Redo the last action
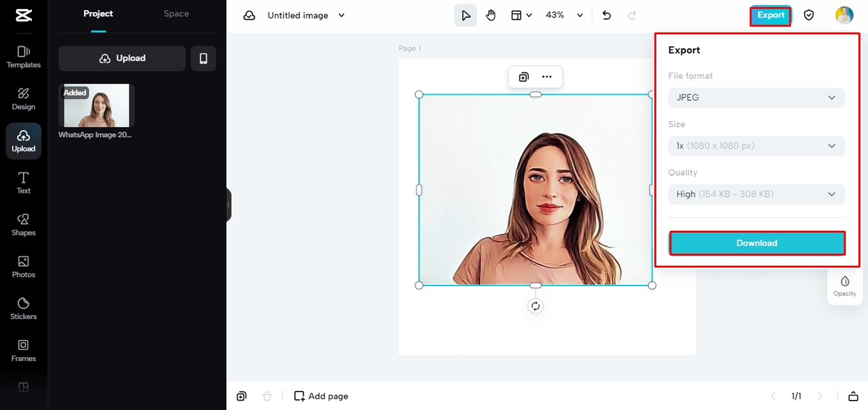 pos(632,15)
